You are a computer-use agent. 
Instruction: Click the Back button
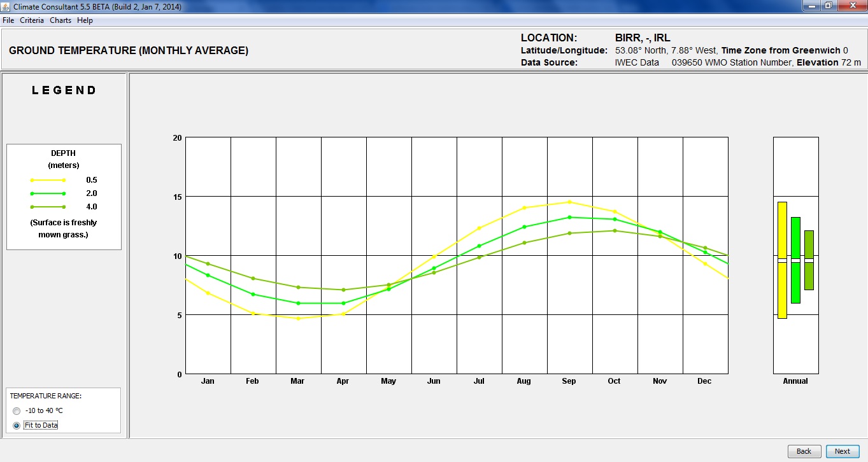tap(804, 451)
